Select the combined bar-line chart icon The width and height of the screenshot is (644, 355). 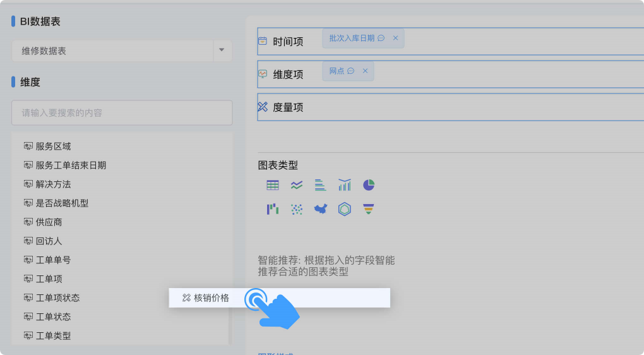(345, 185)
